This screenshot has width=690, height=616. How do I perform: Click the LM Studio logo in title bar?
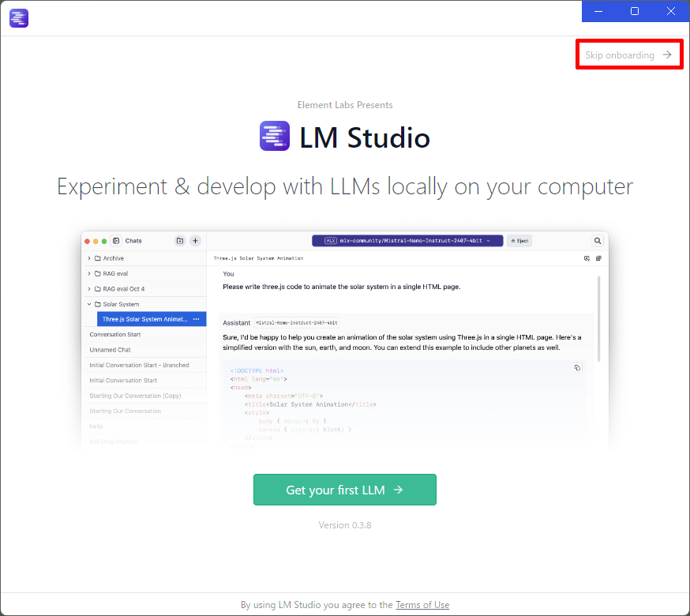(19, 18)
